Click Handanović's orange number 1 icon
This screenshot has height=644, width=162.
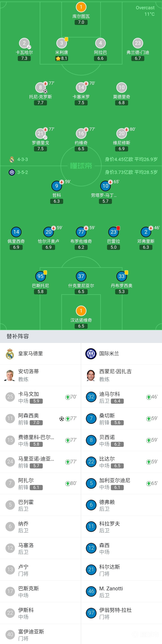pos(81,311)
